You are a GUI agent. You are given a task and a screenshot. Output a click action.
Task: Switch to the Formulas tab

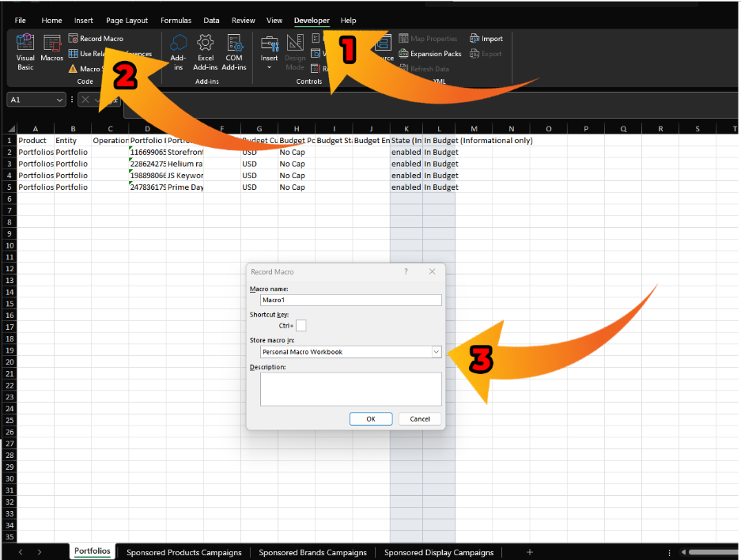176,21
